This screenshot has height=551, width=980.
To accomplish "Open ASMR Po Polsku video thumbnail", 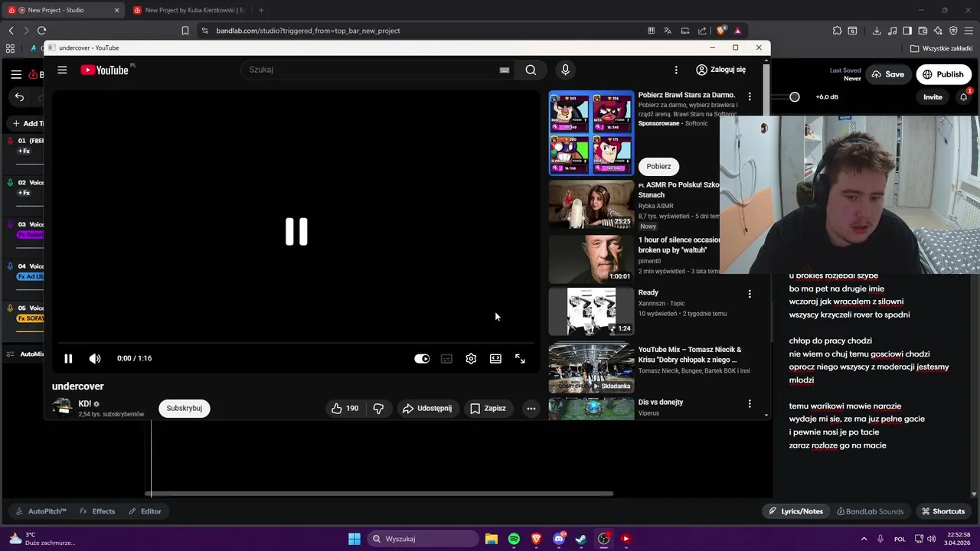I will [x=591, y=204].
